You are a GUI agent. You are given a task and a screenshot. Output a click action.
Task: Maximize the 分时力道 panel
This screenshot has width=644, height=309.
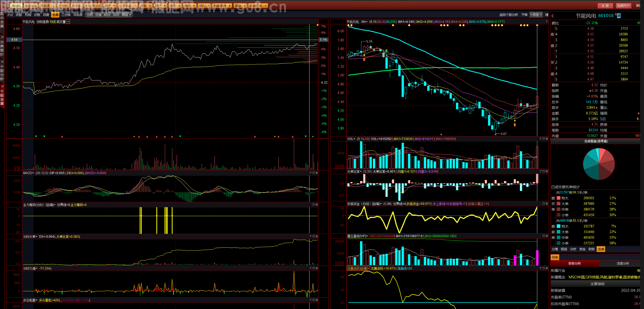(x=314, y=268)
